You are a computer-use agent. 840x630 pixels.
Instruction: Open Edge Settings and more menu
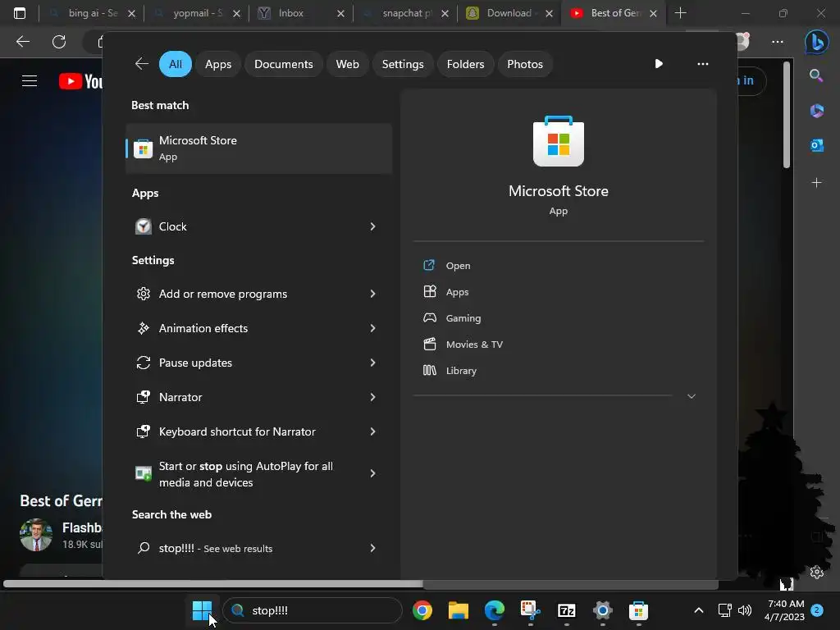pos(778,42)
